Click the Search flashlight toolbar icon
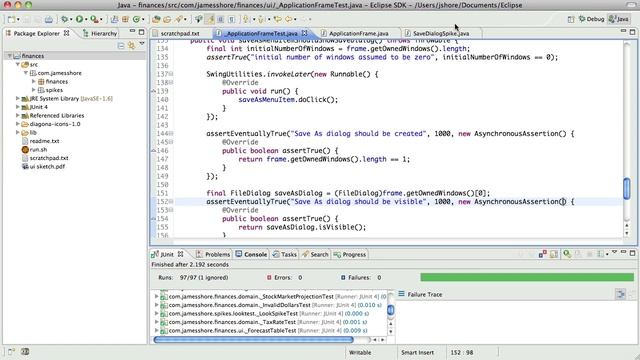This screenshot has height=360, width=640. [x=179, y=19]
